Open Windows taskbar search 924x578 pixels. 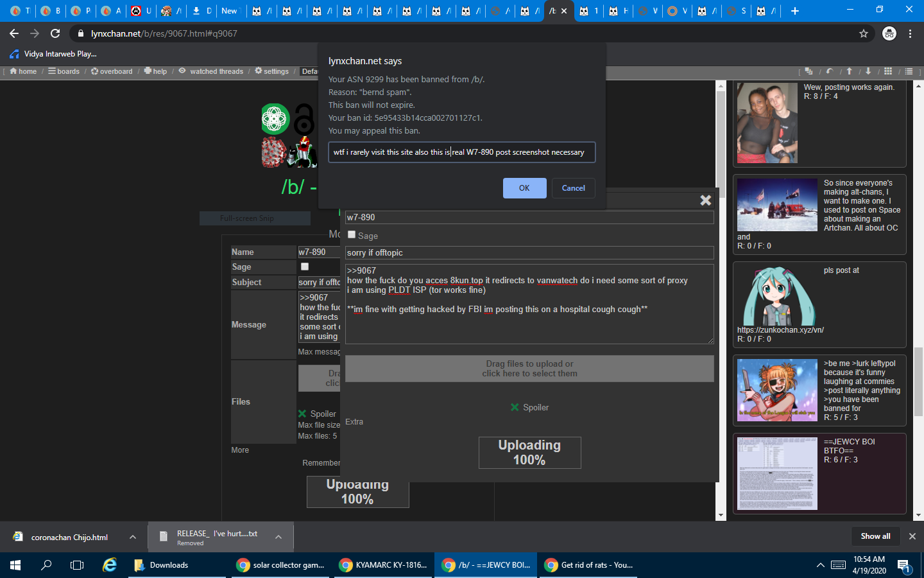click(x=46, y=565)
